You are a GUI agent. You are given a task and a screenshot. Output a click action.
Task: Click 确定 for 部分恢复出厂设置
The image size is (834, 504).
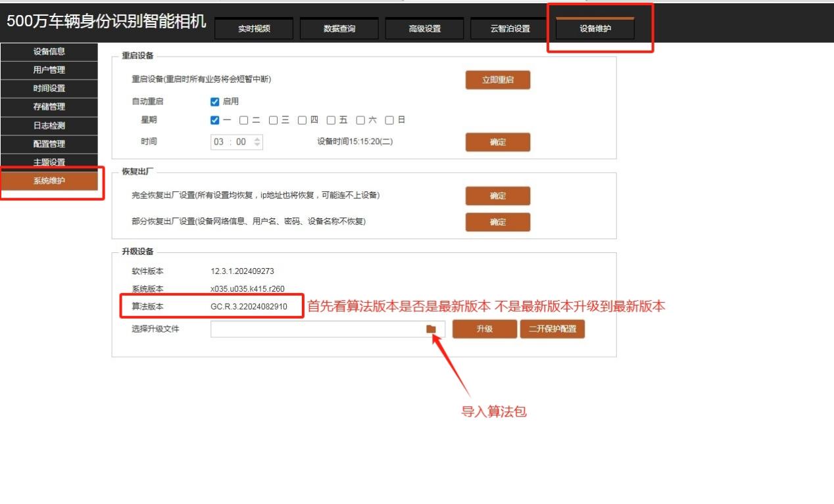pyautogui.click(x=498, y=222)
